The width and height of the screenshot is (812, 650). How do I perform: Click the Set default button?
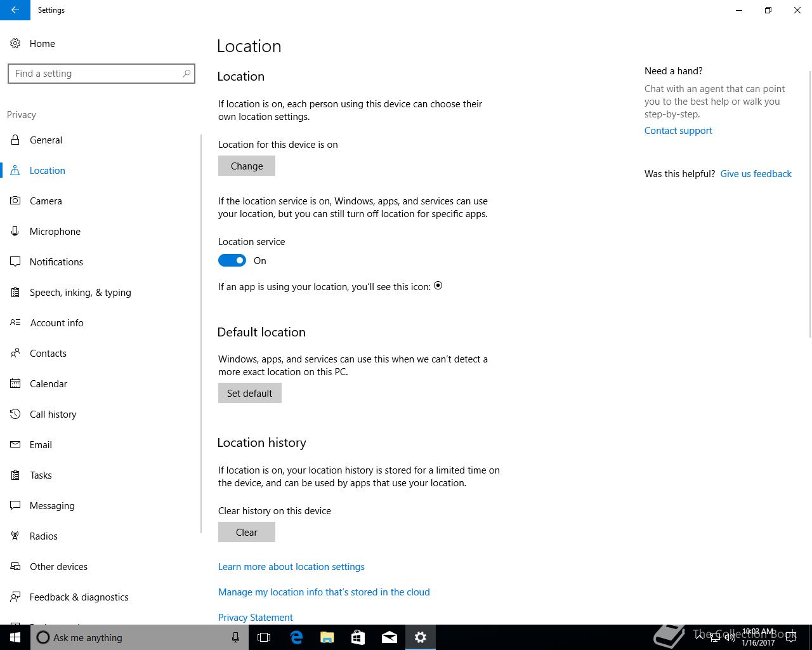[250, 394]
